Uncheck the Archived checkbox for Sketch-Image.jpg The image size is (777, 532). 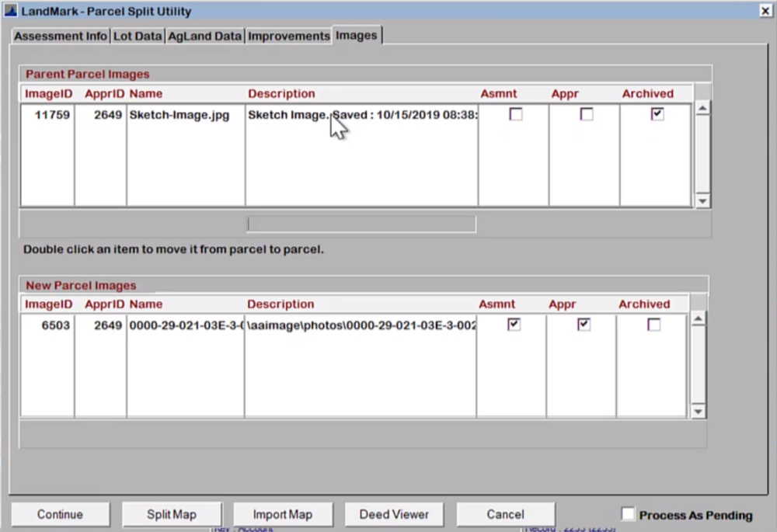pyautogui.click(x=657, y=113)
